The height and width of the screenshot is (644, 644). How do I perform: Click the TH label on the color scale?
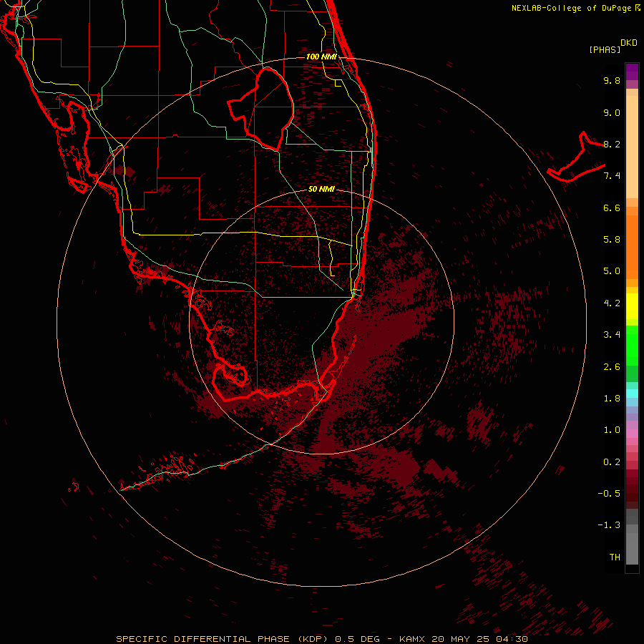point(615,557)
